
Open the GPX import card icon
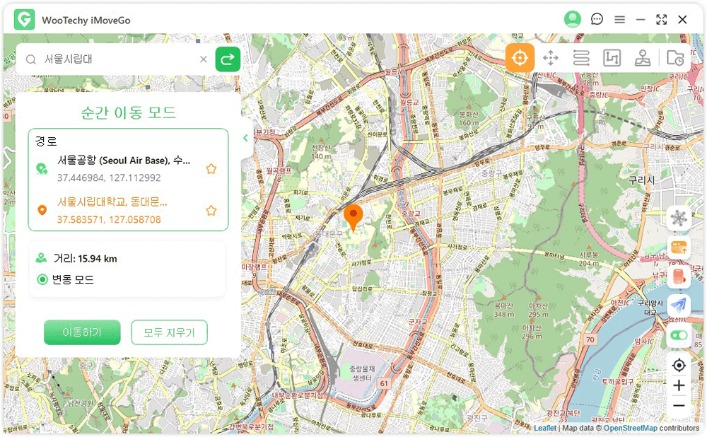(x=679, y=247)
